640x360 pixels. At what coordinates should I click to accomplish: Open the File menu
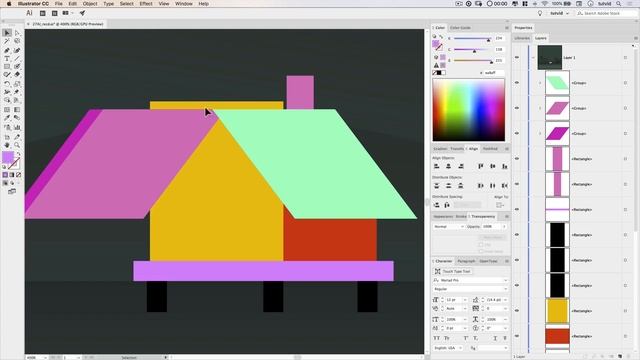pos(59,4)
